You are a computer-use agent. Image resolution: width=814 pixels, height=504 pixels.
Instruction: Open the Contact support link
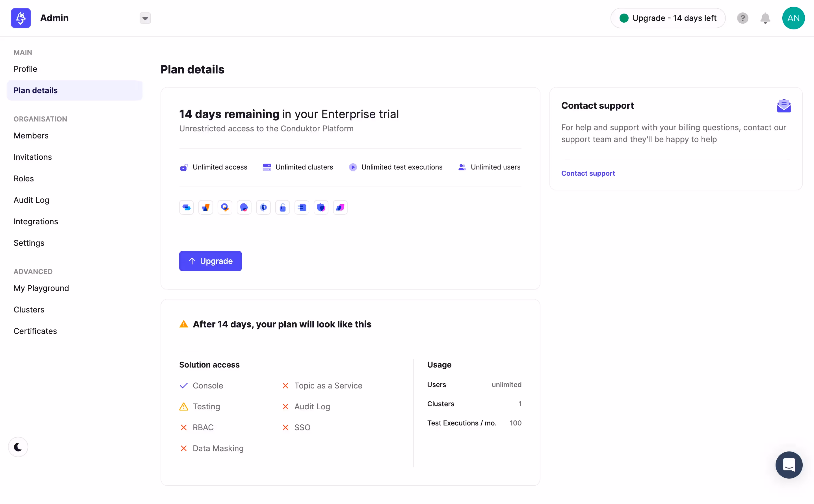click(x=588, y=173)
